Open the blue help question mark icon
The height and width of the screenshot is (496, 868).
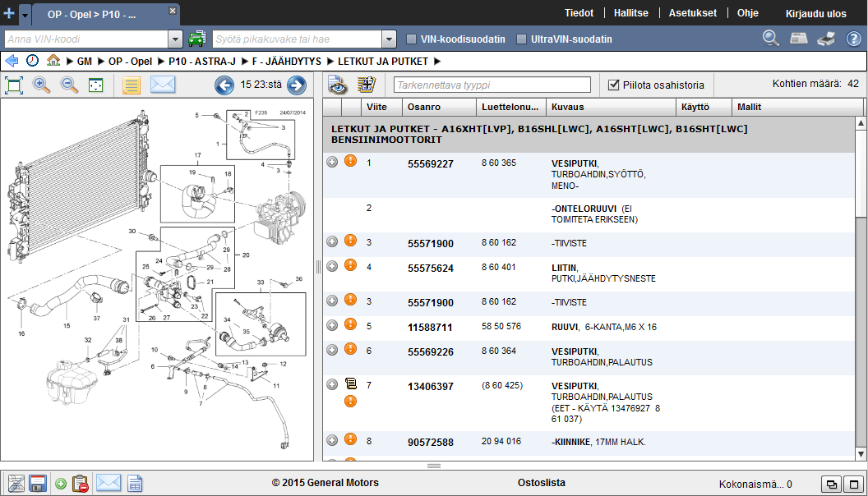pos(853,39)
